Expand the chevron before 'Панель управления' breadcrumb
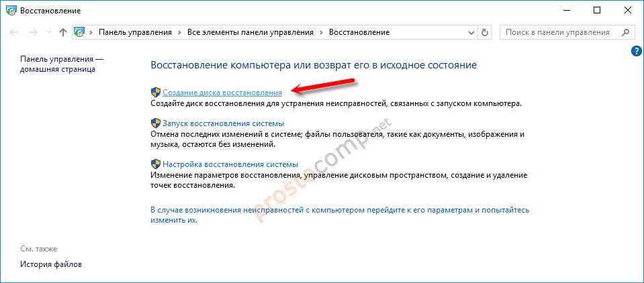This screenshot has width=644, height=283. pos(91,32)
